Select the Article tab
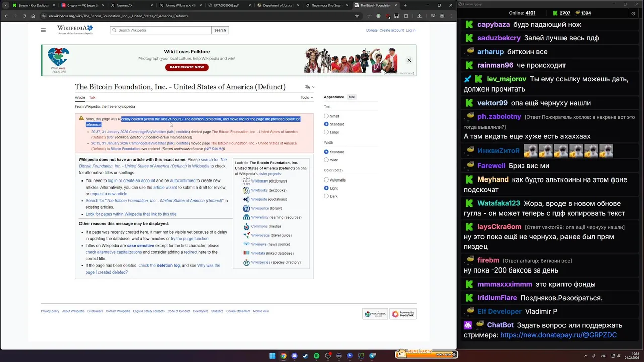Viewport: 644px width, 362px height. point(80,98)
